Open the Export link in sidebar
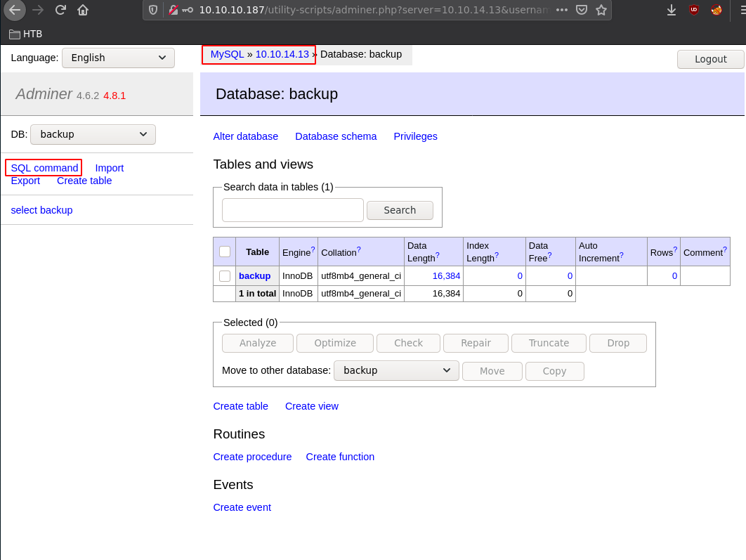 pyautogui.click(x=26, y=181)
